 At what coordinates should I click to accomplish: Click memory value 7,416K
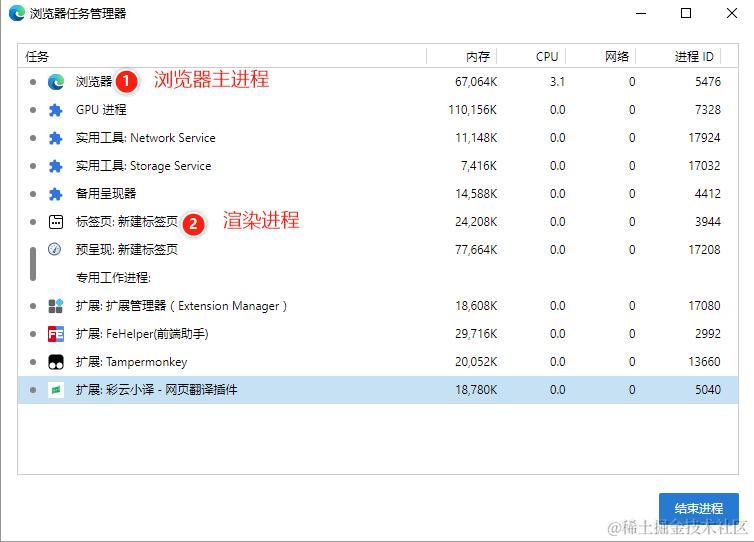click(478, 165)
